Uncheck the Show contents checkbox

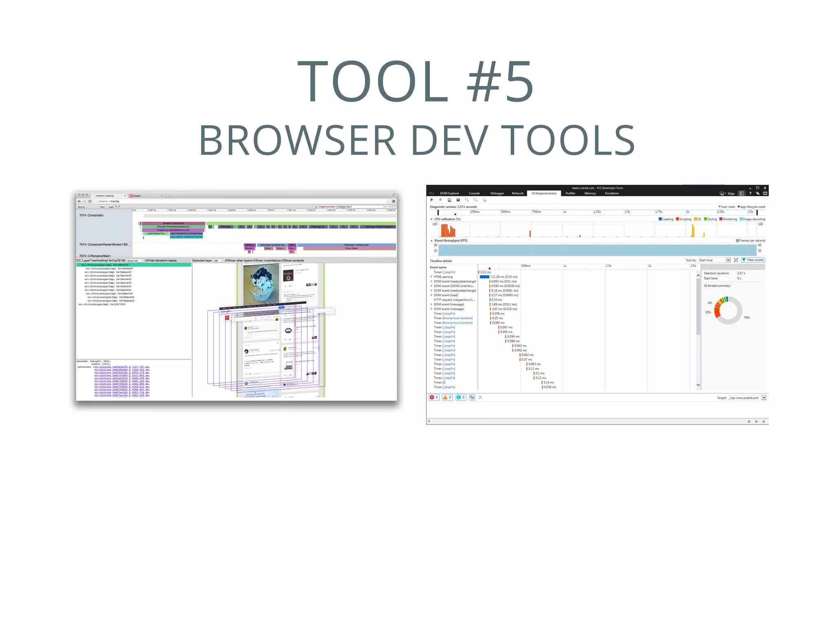[283, 261]
